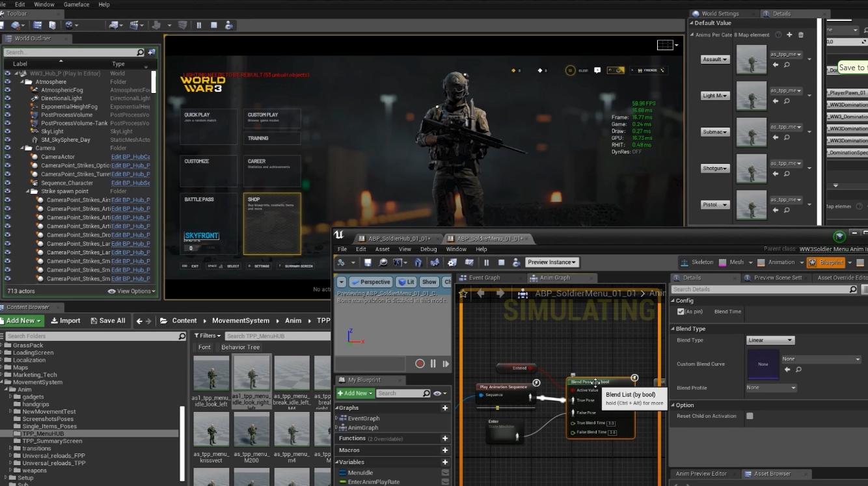This screenshot has width=868, height=486.
Task: Stop the simulation in the blueprint editor toolbar
Action: pos(501,262)
